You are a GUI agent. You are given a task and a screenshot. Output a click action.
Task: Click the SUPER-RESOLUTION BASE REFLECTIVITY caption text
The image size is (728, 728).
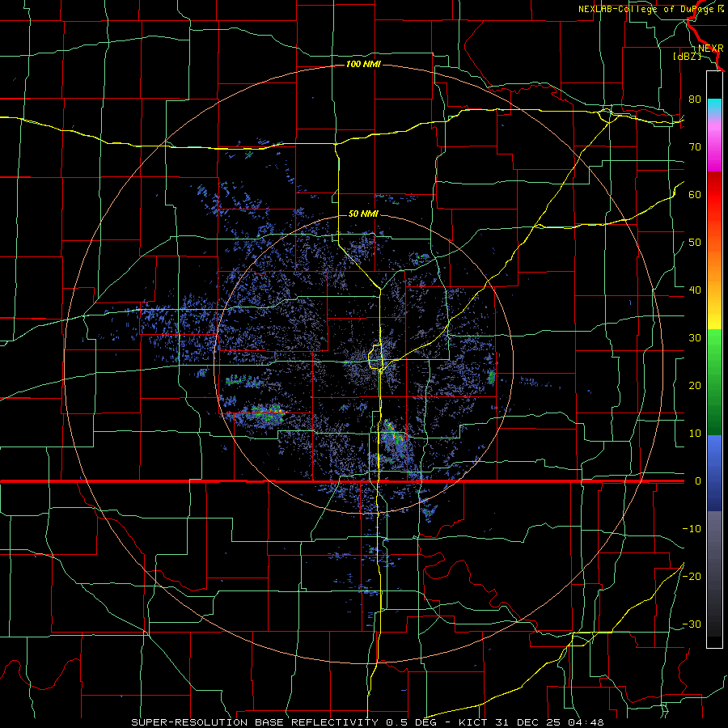pyautogui.click(x=255, y=722)
